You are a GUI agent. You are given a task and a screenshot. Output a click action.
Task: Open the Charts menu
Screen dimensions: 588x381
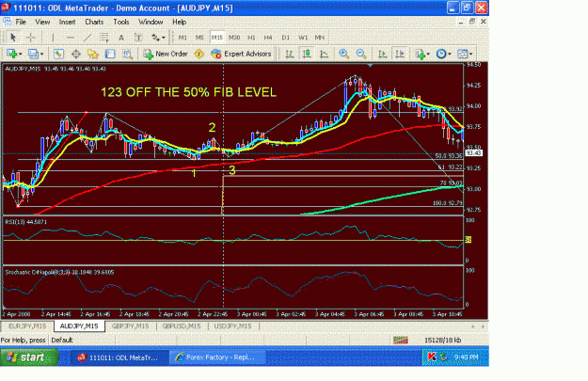click(x=94, y=22)
